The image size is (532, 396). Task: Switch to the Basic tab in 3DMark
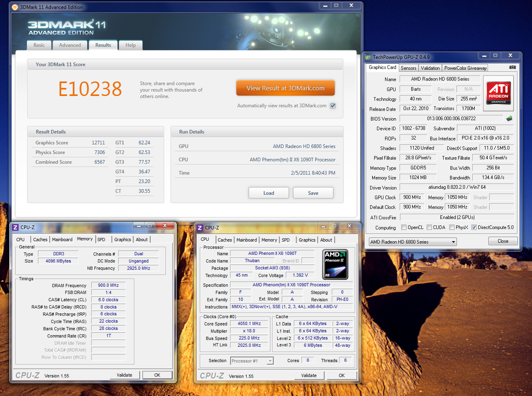(x=39, y=45)
